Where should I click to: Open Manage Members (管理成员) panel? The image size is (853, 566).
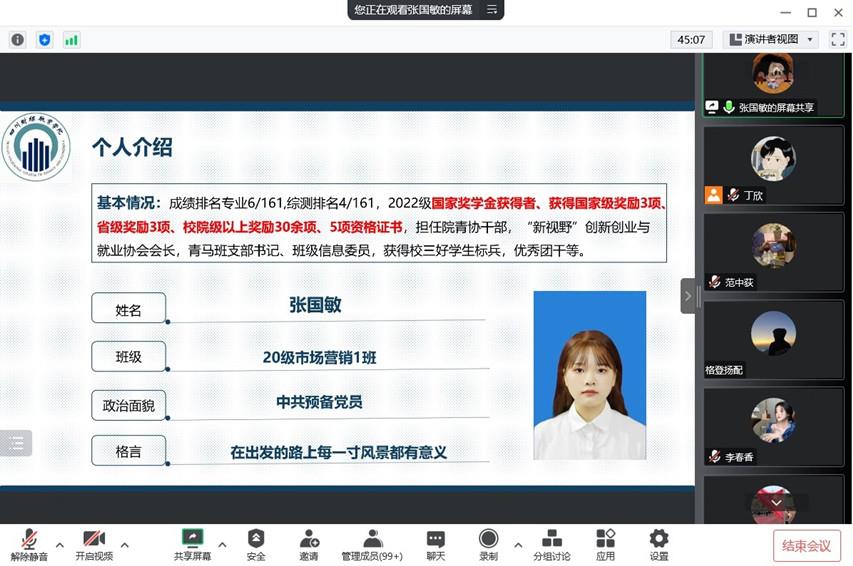[372, 545]
